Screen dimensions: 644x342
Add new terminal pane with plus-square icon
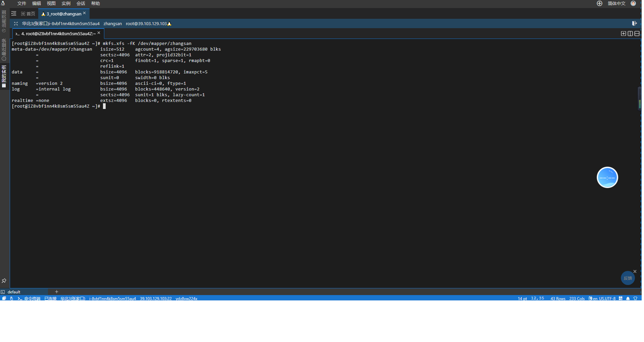coord(624,34)
